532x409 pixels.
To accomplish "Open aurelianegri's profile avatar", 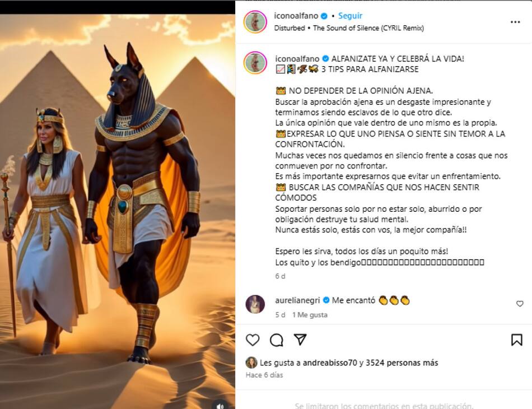I will point(255,304).
